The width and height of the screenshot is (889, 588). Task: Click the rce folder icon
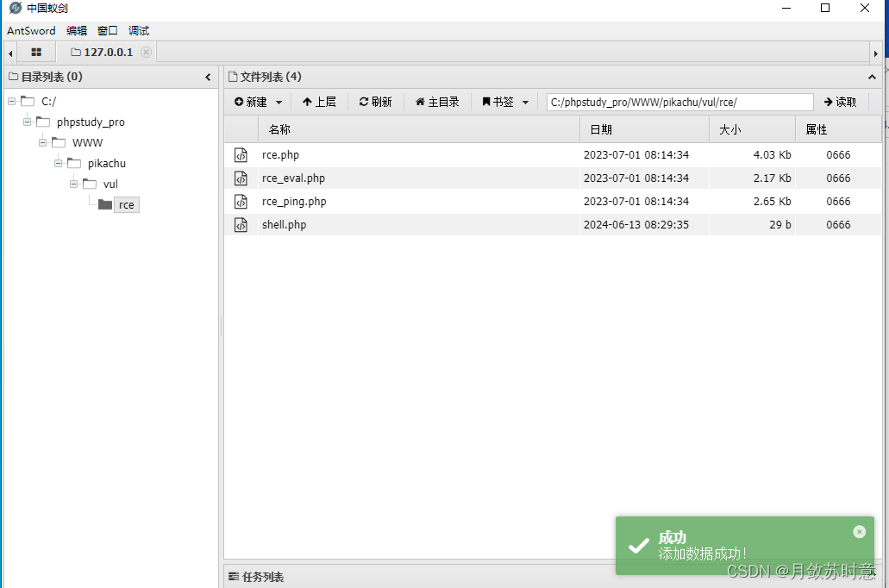pos(105,204)
